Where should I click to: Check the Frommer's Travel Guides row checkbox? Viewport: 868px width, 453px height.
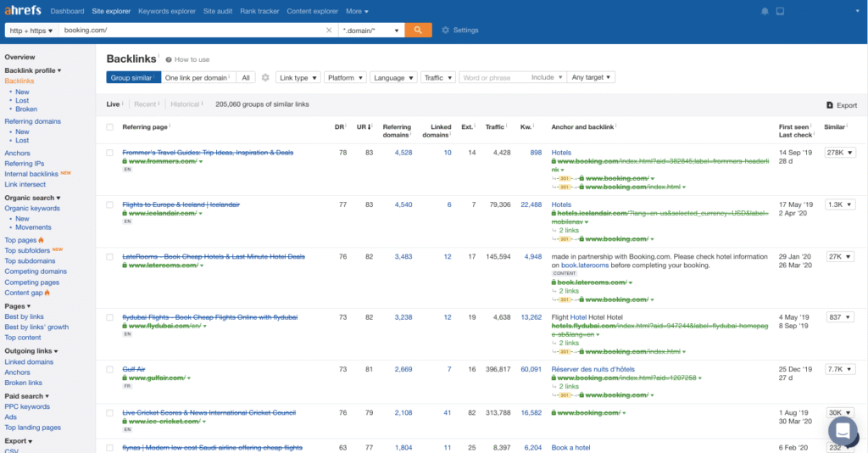pyautogui.click(x=109, y=153)
